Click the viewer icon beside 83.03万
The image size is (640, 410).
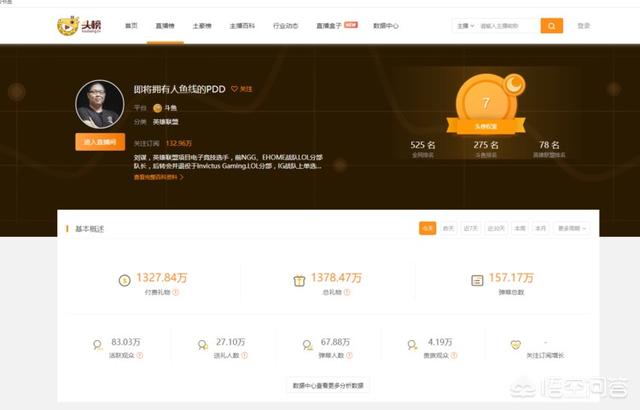(x=98, y=345)
